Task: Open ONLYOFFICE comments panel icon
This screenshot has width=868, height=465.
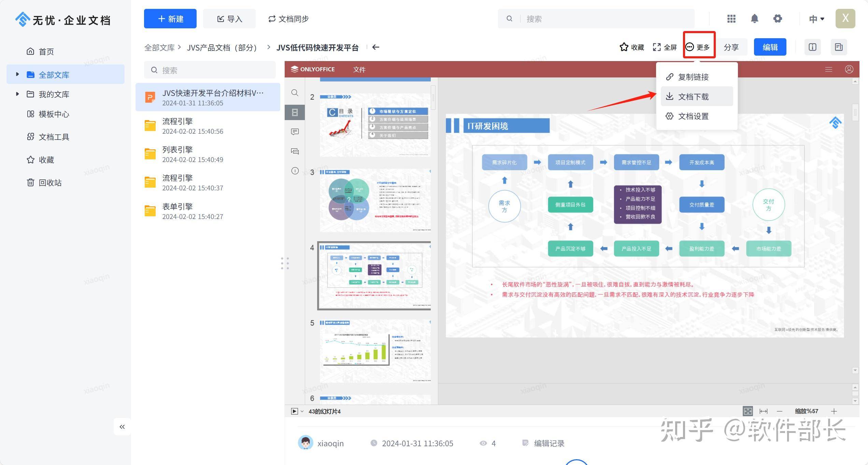Action: [295, 132]
